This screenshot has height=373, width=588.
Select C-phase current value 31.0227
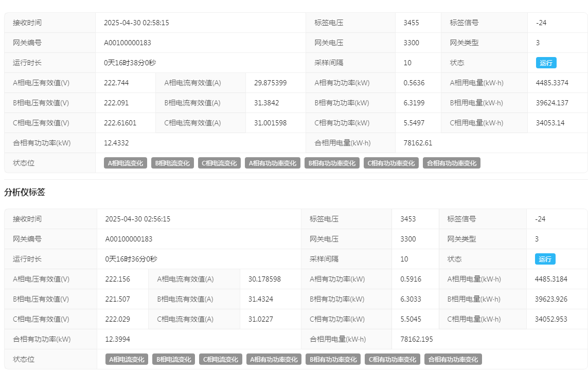click(261, 319)
